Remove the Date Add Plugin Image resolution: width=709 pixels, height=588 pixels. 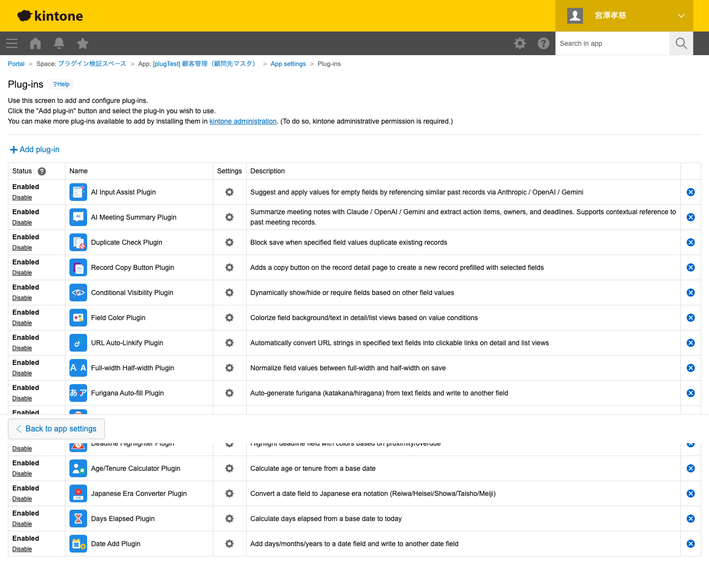[691, 544]
